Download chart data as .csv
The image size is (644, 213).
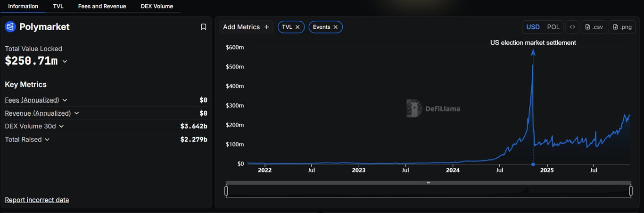click(x=594, y=27)
